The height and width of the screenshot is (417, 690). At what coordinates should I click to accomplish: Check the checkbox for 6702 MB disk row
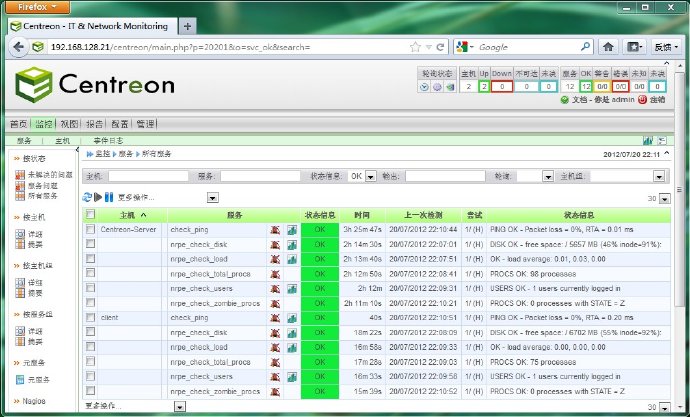click(90, 332)
